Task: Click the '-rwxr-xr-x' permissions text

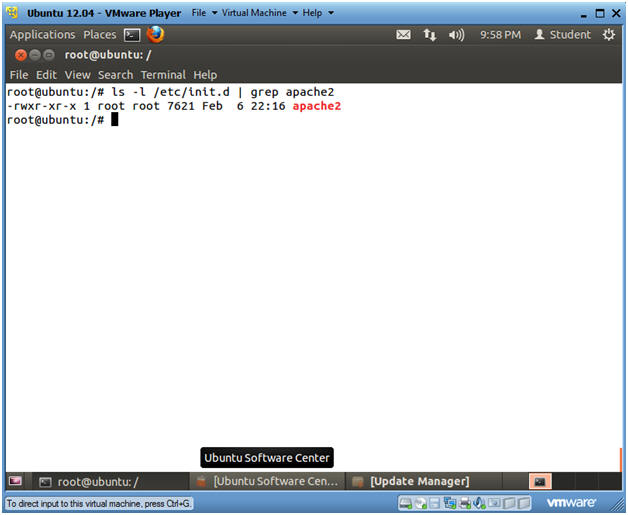Action: pyautogui.click(x=42, y=106)
